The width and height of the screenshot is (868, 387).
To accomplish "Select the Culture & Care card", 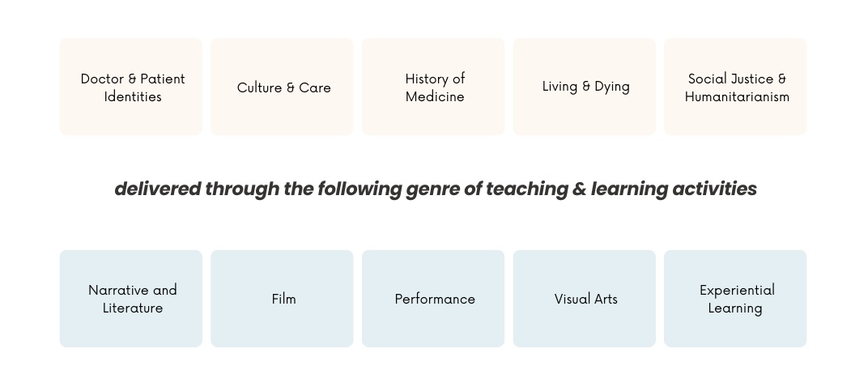I will point(283,87).
